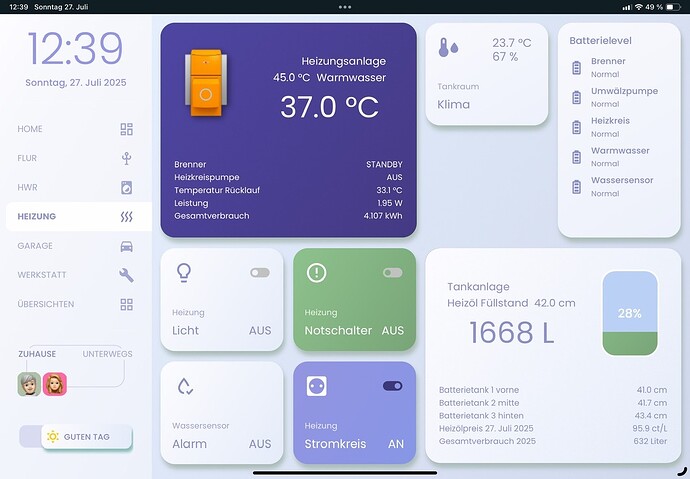This screenshot has width=690, height=479.
Task: Click the power socket icon in Stromkreis card
Action: [317, 386]
